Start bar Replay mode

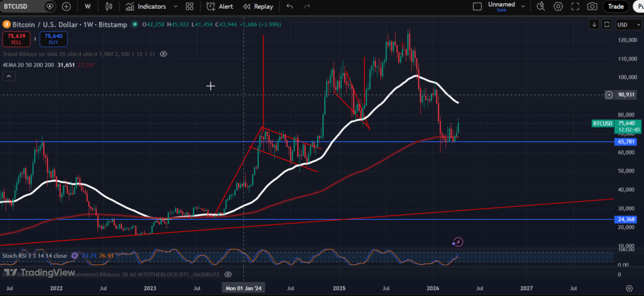[259, 6]
